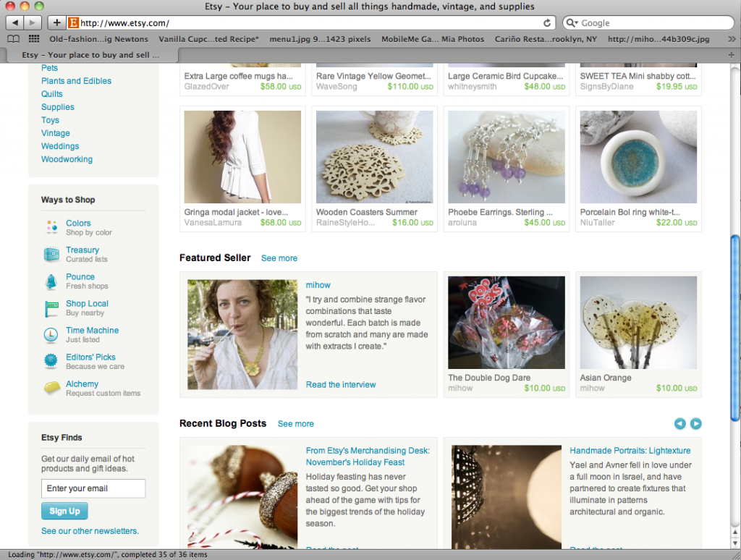Open the Vintage category
The image size is (741, 560).
pos(55,133)
